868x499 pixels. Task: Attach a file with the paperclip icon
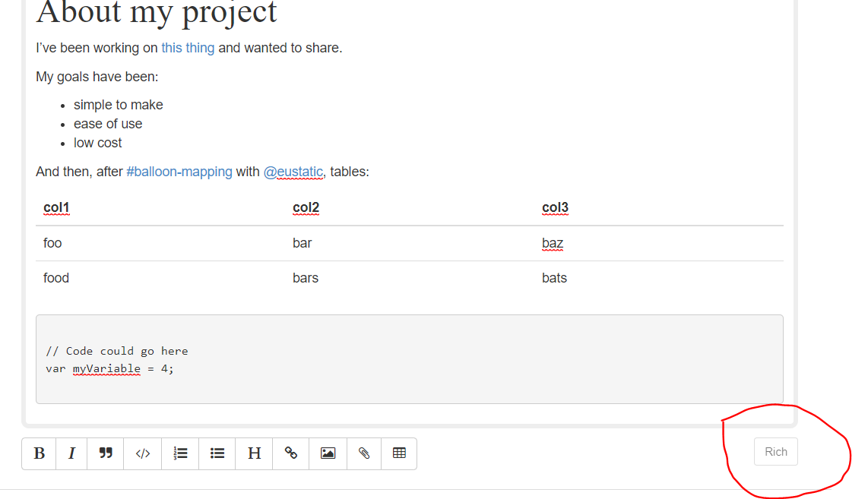tap(363, 453)
